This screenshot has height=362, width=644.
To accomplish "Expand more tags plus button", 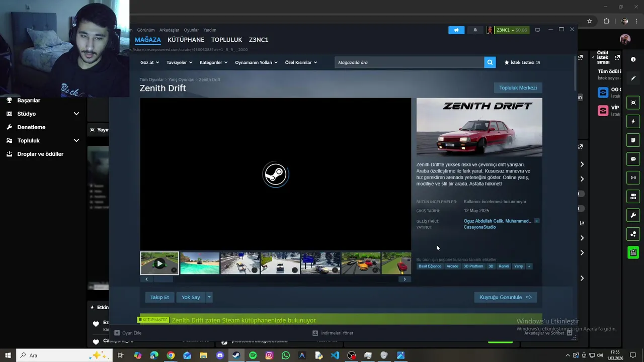I will [529, 266].
